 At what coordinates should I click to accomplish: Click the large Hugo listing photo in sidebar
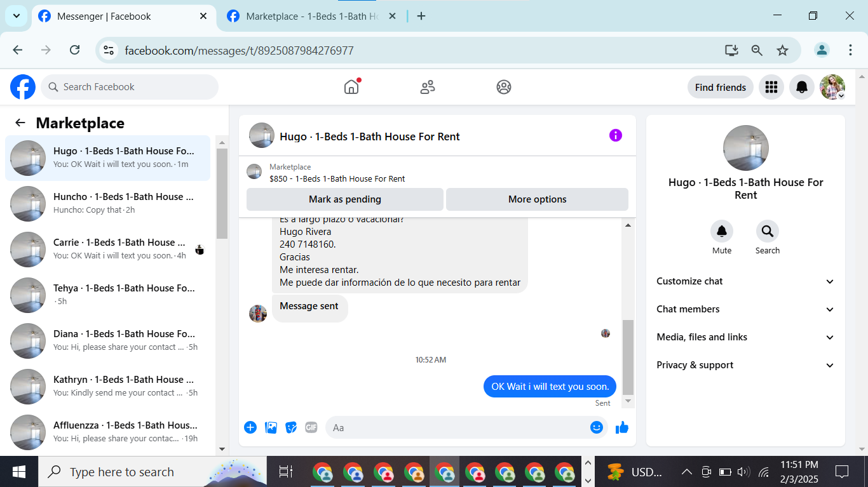746,148
